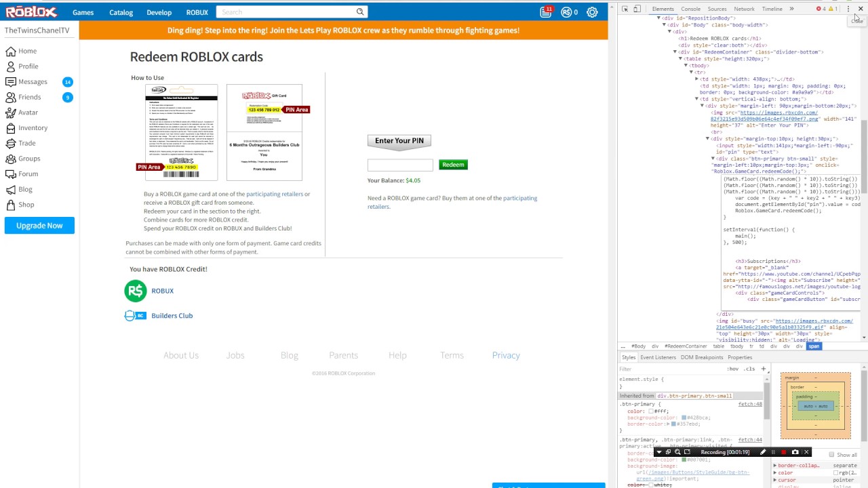The height and width of the screenshot is (488, 868).
Task: Click the PIN code input field
Action: [400, 165]
